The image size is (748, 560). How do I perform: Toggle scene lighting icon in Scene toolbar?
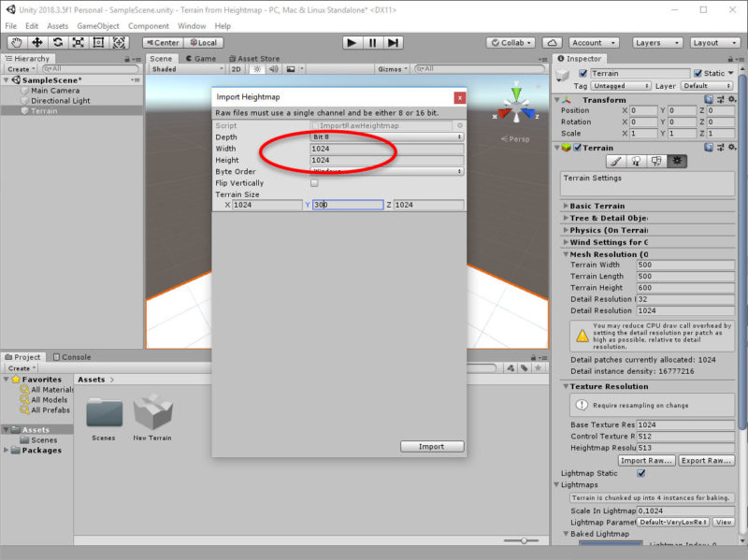click(257, 69)
